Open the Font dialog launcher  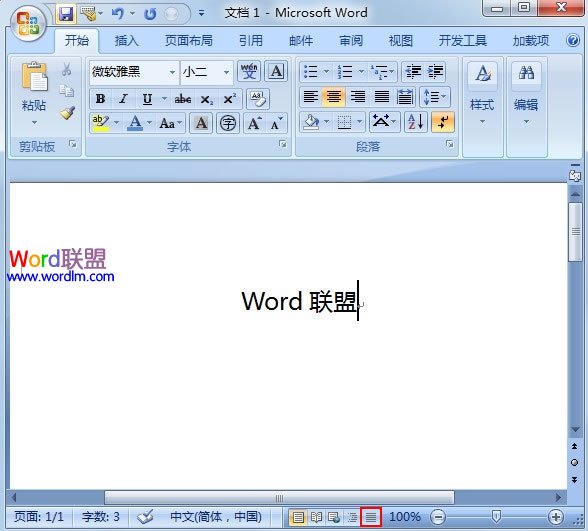(x=283, y=144)
